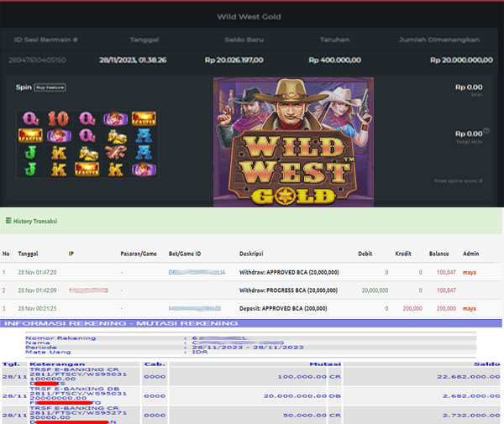Screen dimensions: 504x424
Task: Click the IDR currency value
Action: [200, 352]
